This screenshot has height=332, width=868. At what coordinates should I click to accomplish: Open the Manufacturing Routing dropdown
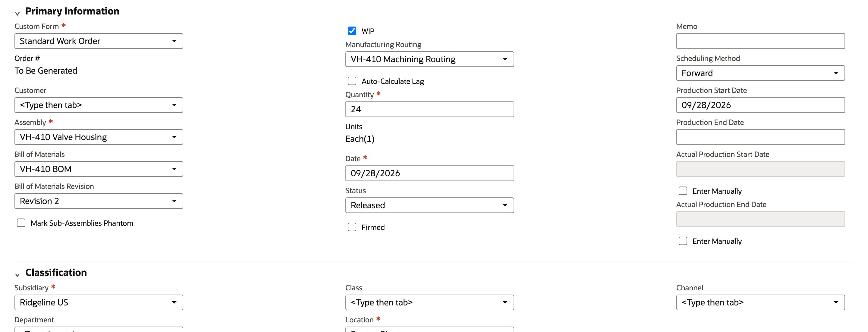[x=429, y=59]
